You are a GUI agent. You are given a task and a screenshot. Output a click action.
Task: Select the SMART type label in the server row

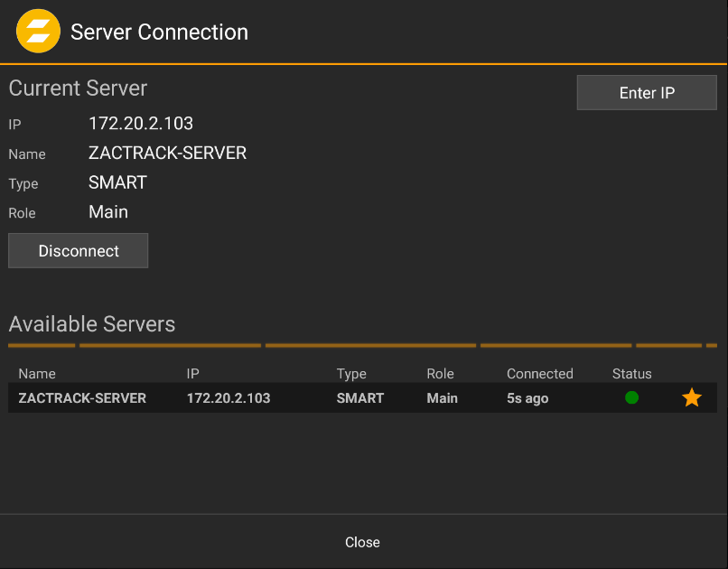(359, 397)
